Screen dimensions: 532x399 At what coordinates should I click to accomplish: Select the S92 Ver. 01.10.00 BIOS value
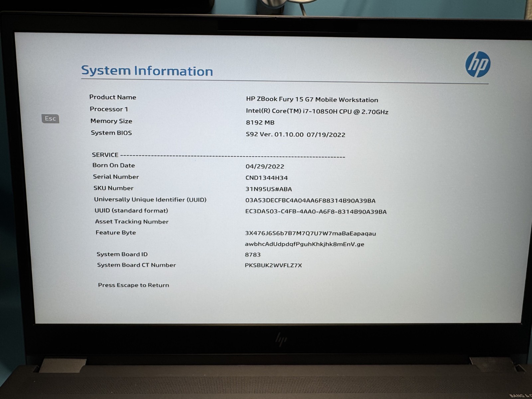[295, 134]
